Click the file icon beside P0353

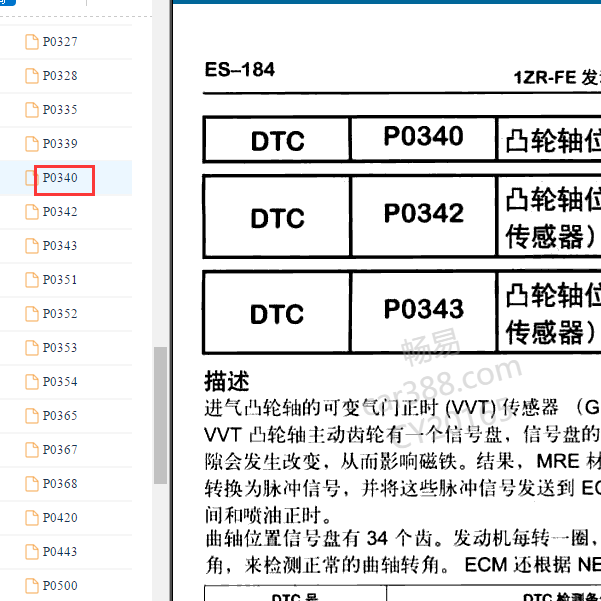pos(32,348)
